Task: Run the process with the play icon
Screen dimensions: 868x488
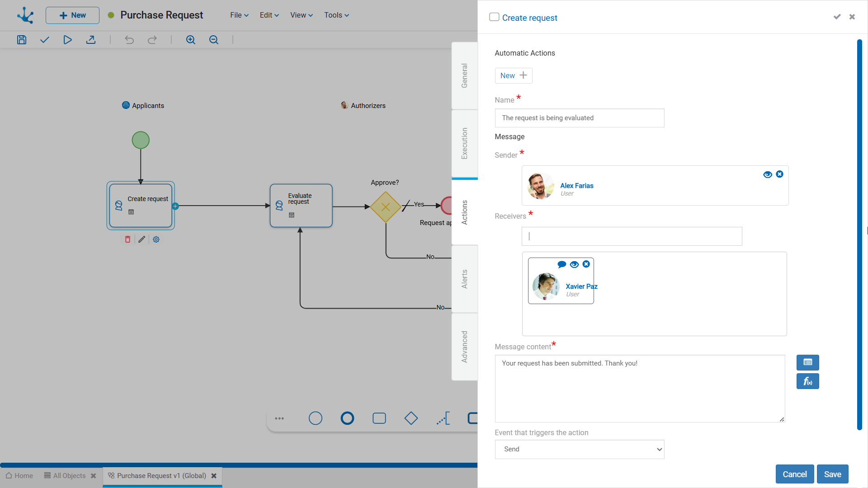Action: click(67, 40)
